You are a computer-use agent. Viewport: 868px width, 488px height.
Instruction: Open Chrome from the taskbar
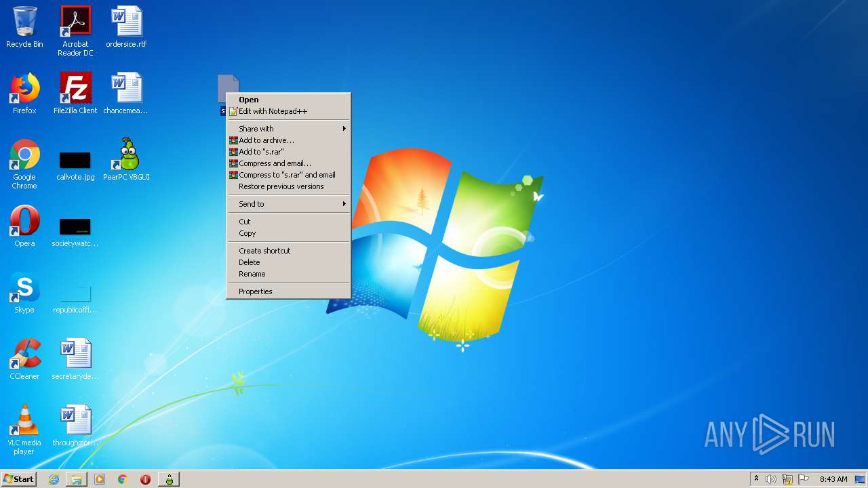(123, 479)
